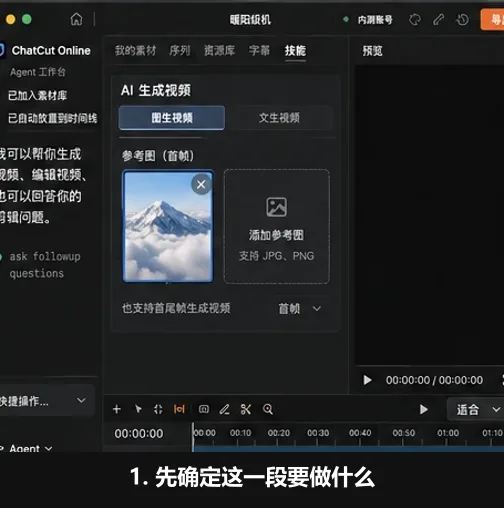Image resolution: width=504 pixels, height=508 pixels.
Task: Select the 文生视频 mode
Action: (x=279, y=118)
